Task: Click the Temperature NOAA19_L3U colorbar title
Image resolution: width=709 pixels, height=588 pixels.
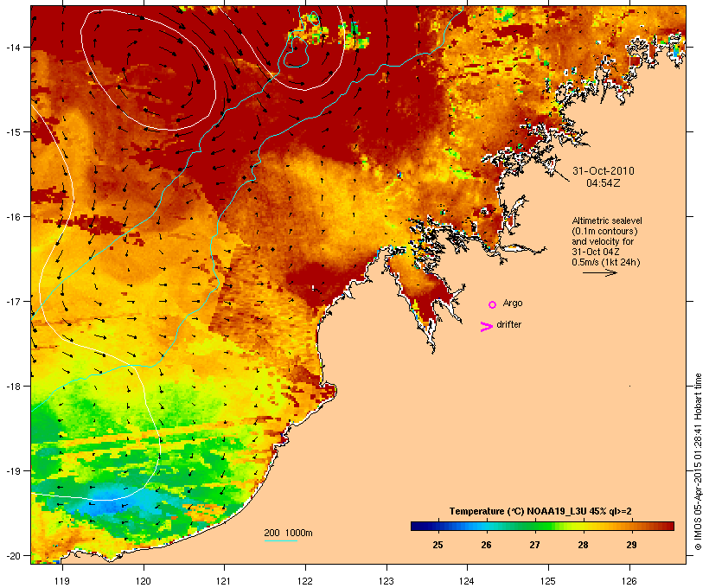Action: click(x=540, y=511)
